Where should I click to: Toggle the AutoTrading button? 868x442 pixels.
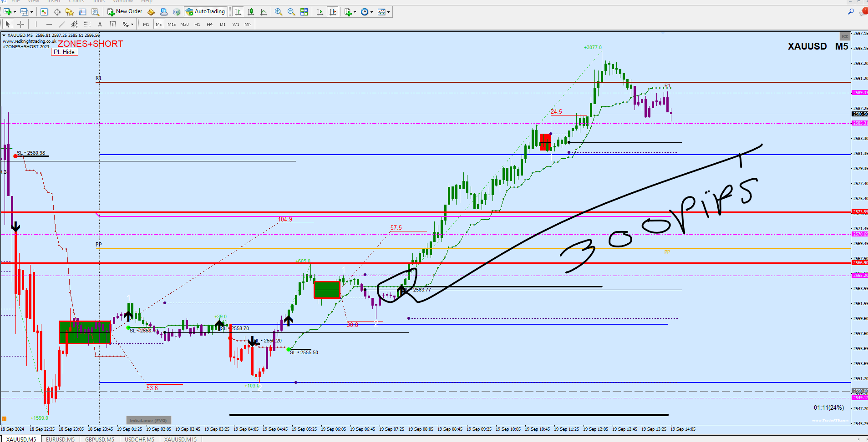205,12
